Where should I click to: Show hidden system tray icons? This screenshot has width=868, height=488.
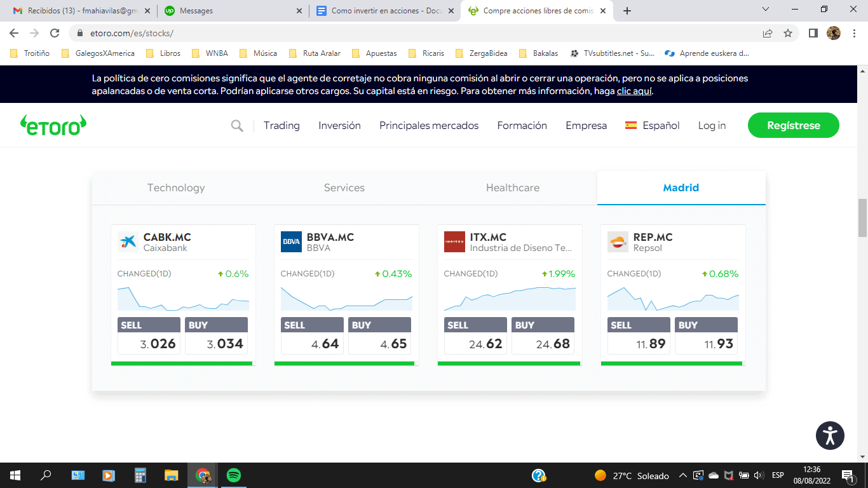click(x=683, y=475)
